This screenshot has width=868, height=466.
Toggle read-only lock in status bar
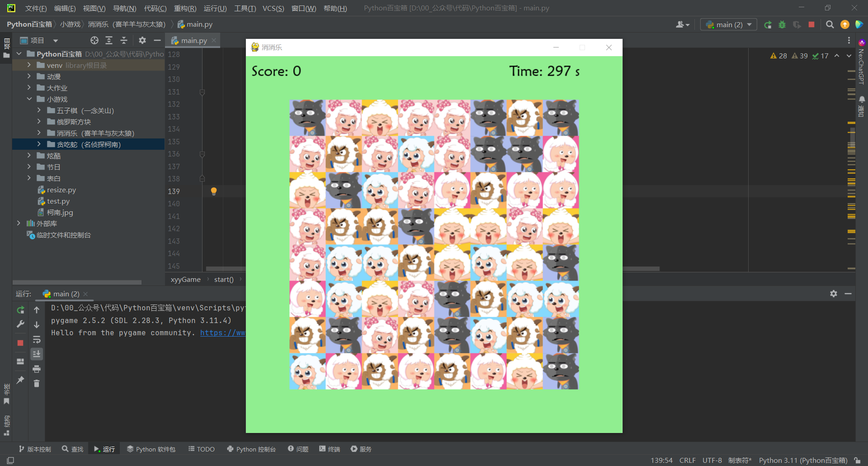coord(857,461)
